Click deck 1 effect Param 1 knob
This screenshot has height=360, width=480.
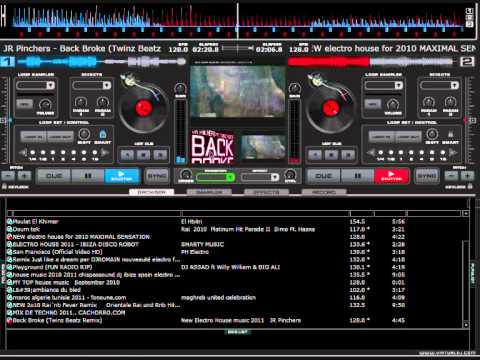[81, 102]
